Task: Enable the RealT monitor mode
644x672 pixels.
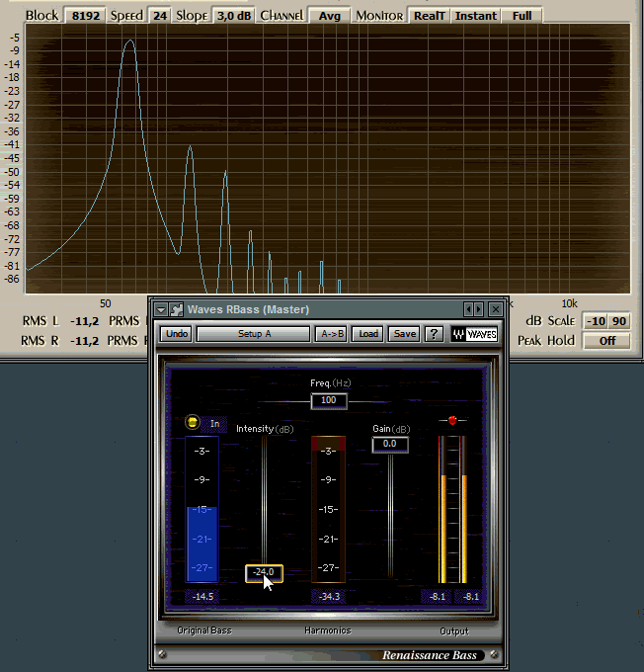Action: pyautogui.click(x=429, y=16)
